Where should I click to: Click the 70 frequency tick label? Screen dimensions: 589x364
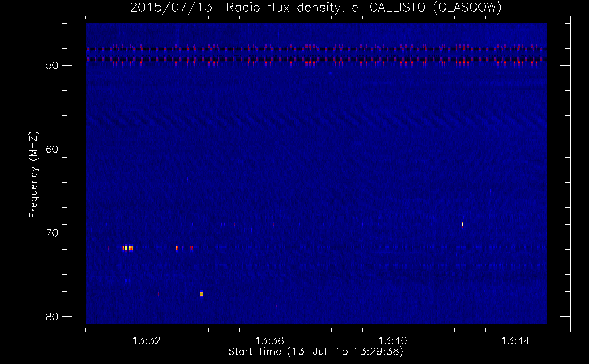(52, 233)
